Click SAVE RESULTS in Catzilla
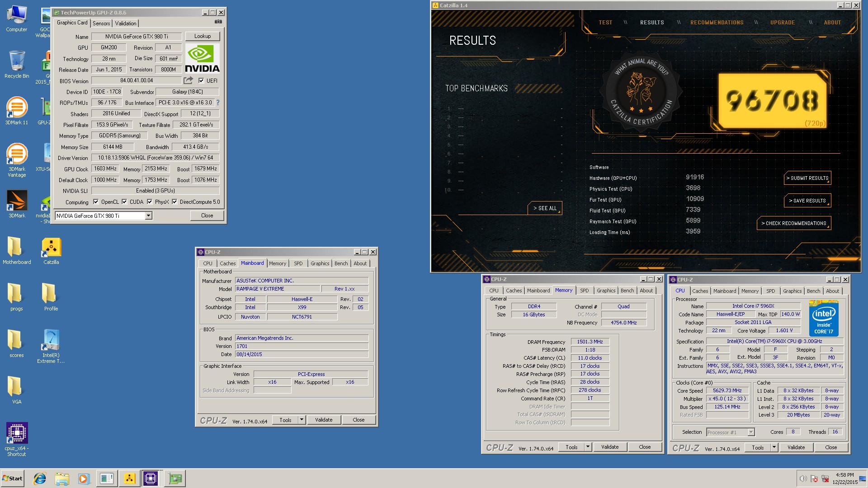Screen dimensions: 868x488 click(x=807, y=201)
